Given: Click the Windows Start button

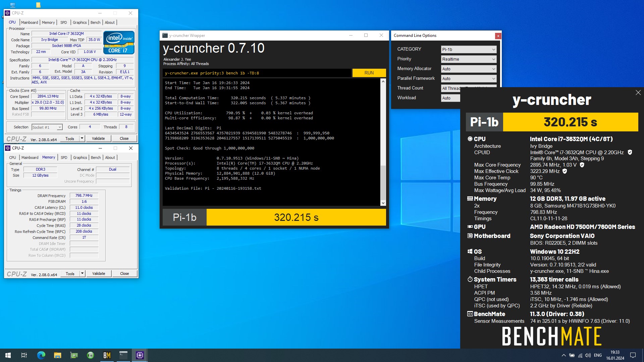Looking at the screenshot, I should click(x=8, y=355).
